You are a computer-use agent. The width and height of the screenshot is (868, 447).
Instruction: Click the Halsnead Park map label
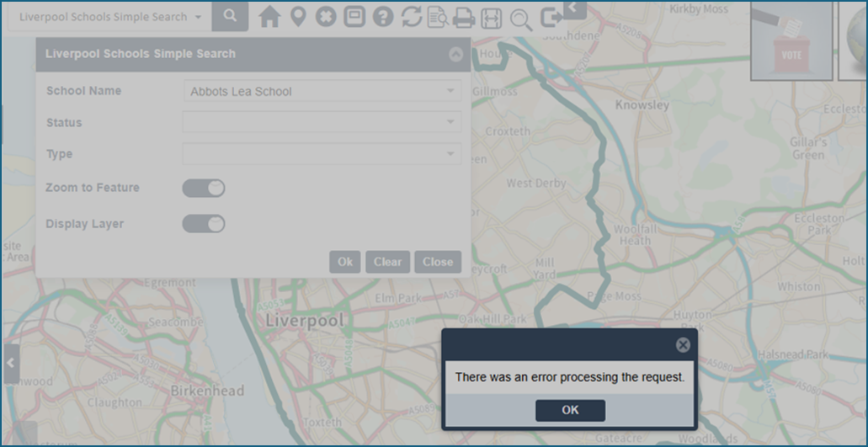[792, 354]
